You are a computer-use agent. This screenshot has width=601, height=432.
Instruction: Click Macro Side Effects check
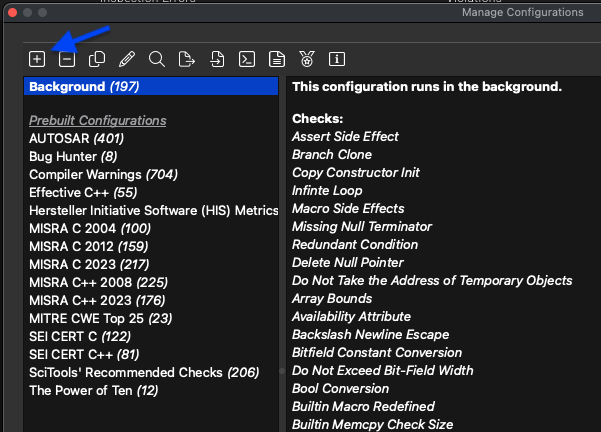(348, 209)
